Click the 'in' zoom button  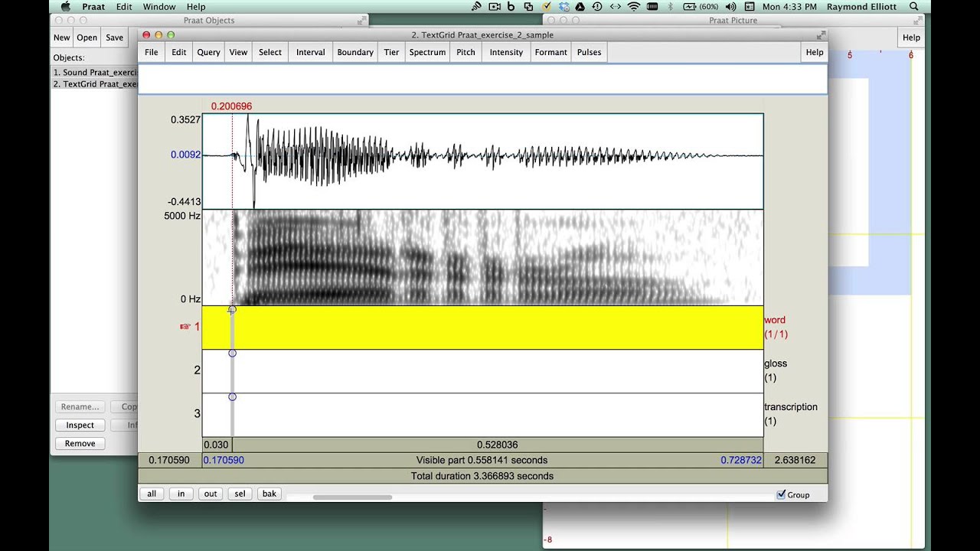(181, 494)
